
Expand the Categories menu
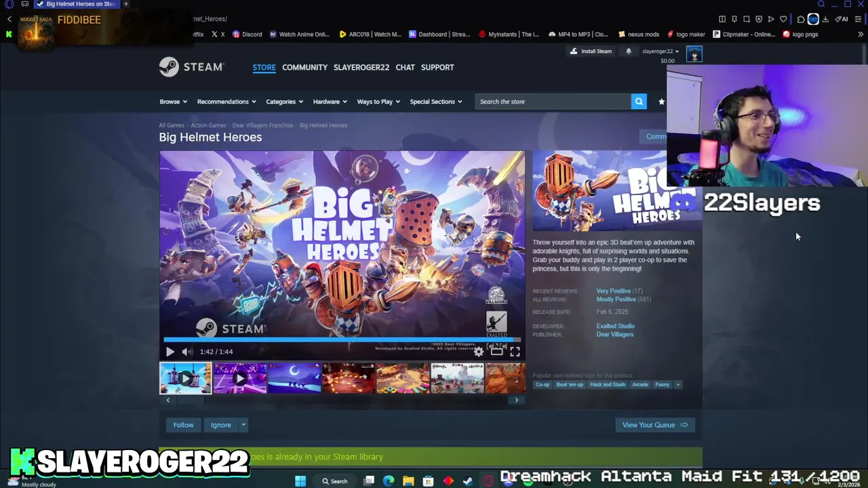(x=284, y=102)
